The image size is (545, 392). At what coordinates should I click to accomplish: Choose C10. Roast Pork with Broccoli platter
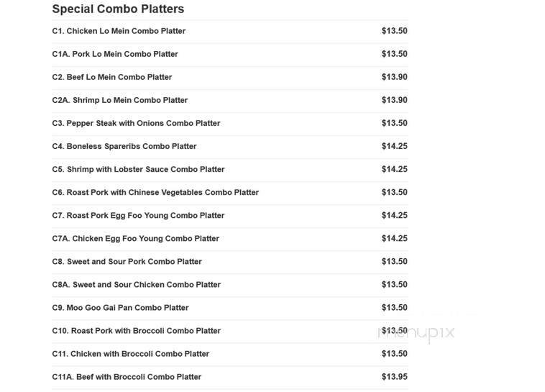pos(136,330)
